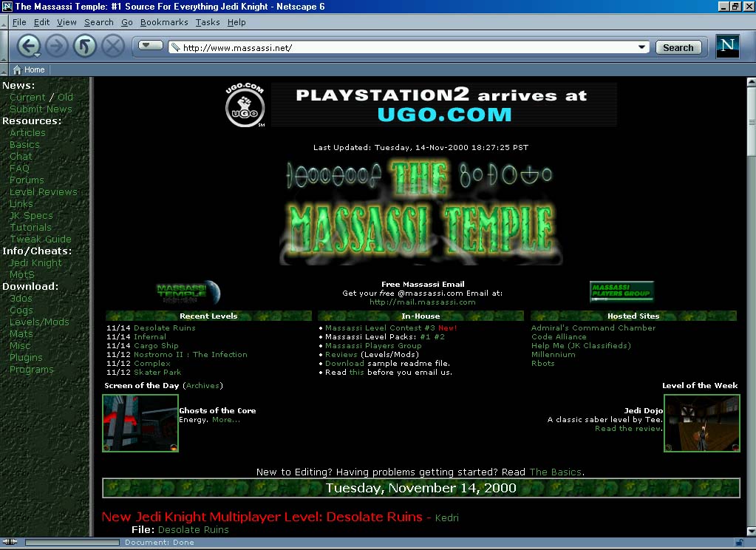Open the Ghosts of the Core screenshot thumbnail
Screen dimensions: 756x550
(x=140, y=423)
